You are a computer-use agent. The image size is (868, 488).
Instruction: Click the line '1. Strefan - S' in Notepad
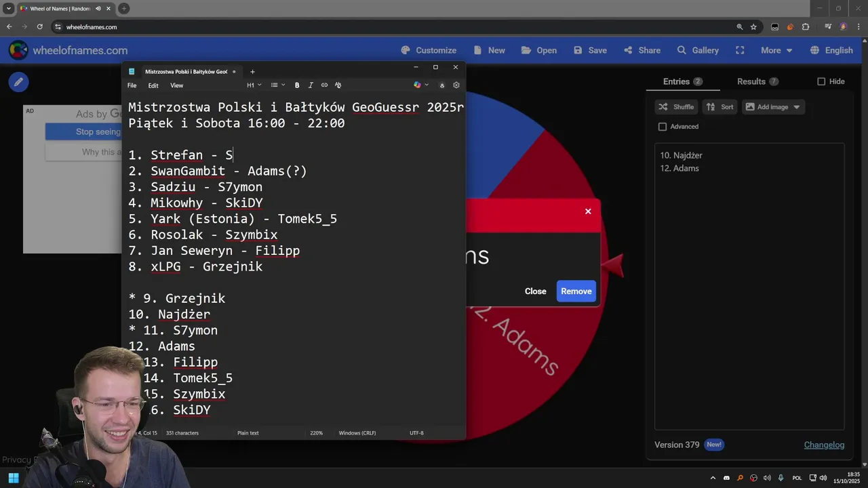click(180, 155)
